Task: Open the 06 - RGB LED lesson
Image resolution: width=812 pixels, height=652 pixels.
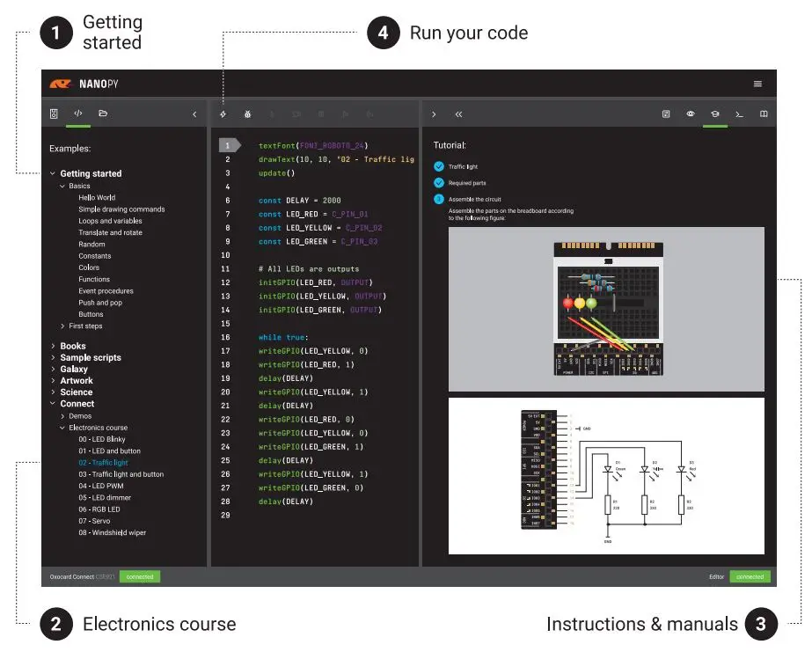Action: 99,509
